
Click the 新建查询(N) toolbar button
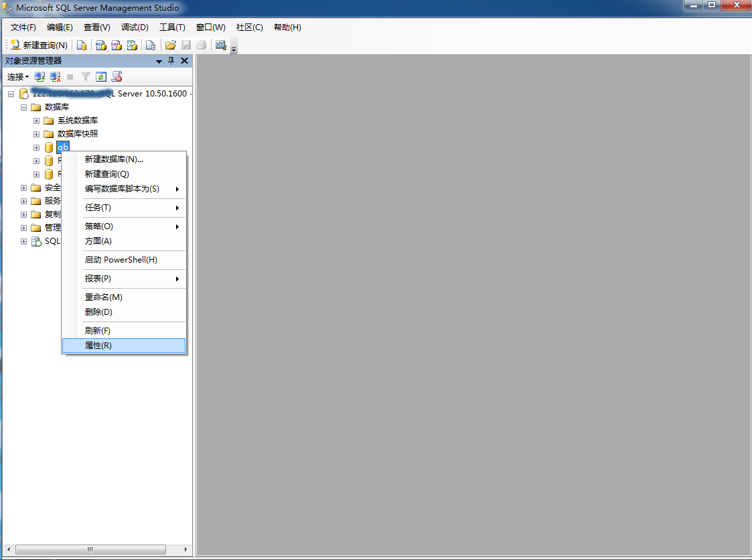point(39,46)
